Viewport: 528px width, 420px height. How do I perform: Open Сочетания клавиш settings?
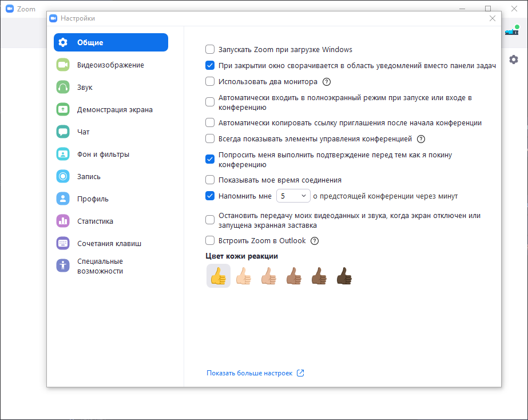click(x=111, y=244)
